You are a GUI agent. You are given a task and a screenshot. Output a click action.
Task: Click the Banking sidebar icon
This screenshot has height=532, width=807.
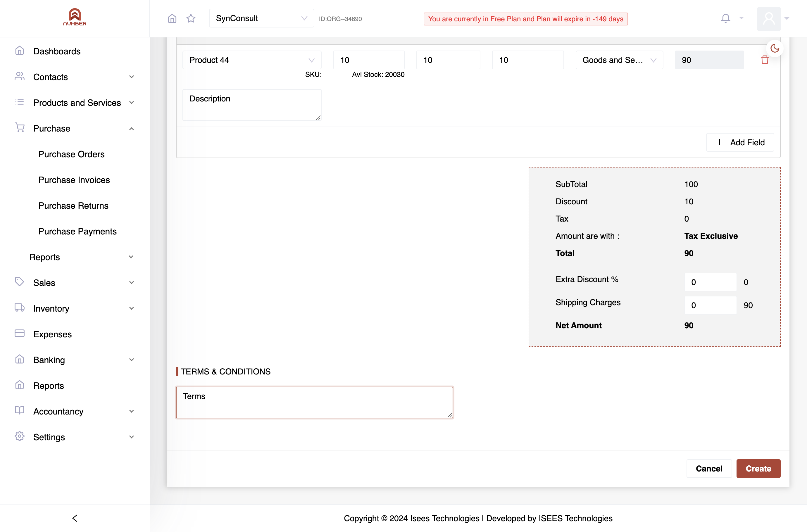point(20,359)
